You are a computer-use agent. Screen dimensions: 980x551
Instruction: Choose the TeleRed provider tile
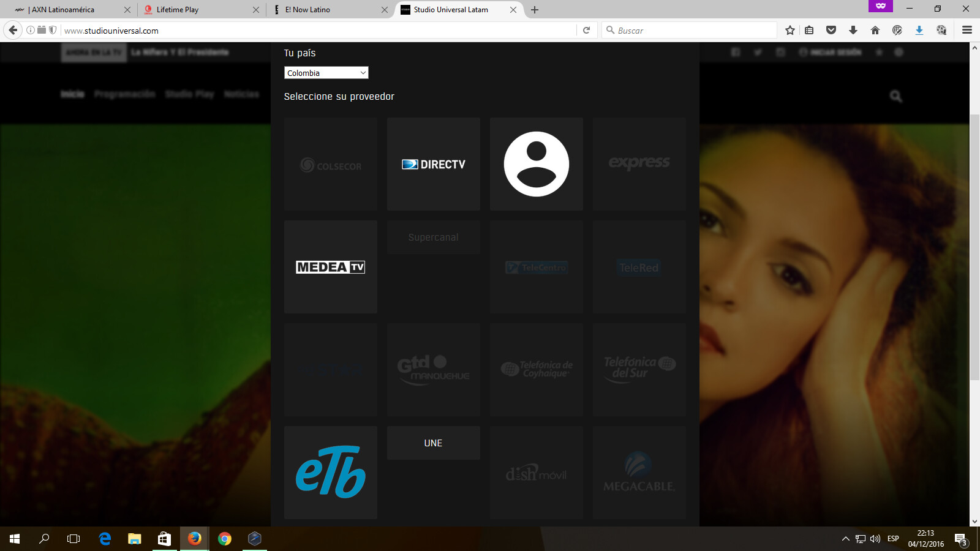pyautogui.click(x=639, y=267)
